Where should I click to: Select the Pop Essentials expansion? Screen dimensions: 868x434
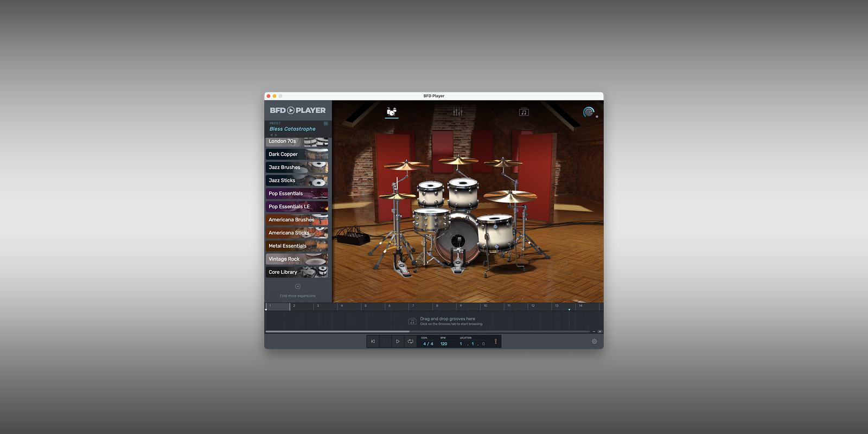point(297,193)
